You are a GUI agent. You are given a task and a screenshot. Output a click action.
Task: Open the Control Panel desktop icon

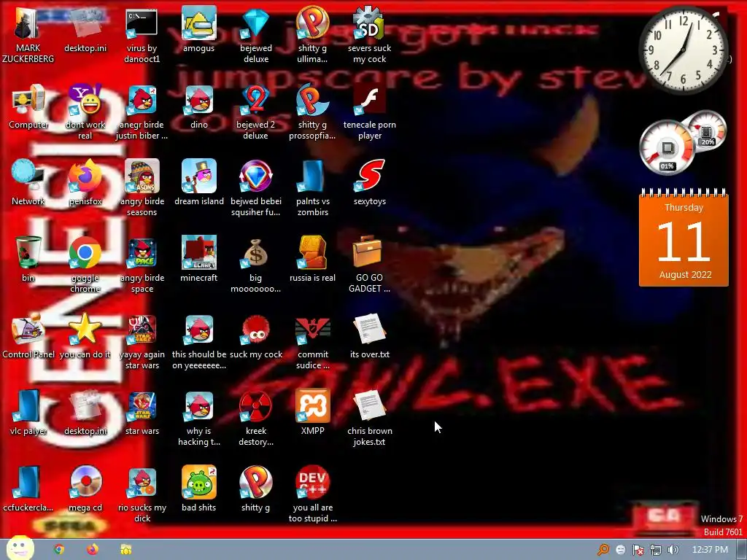[28, 336]
